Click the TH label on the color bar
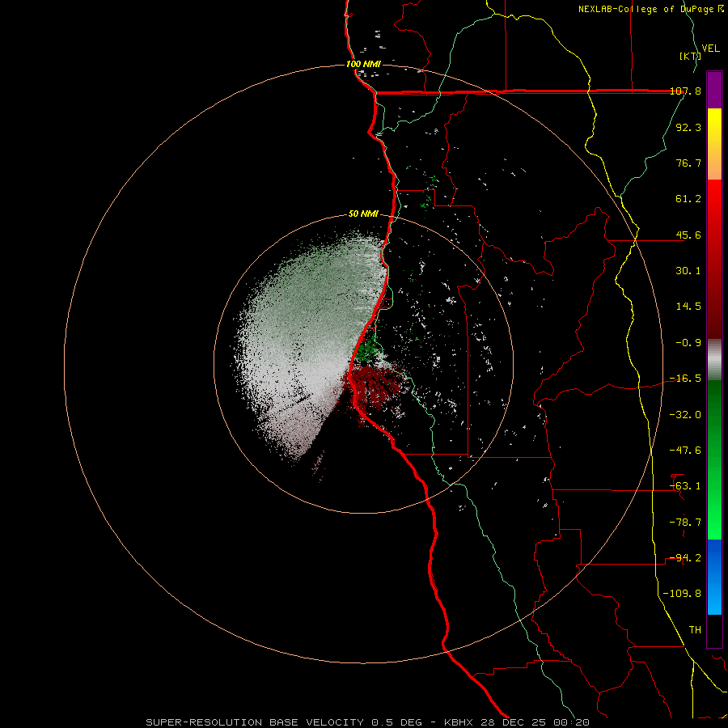728x728 pixels. click(695, 630)
